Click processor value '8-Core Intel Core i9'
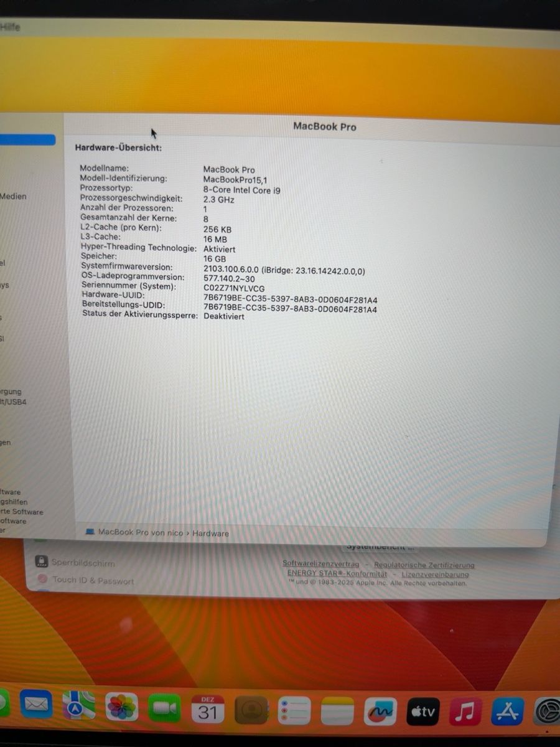560x747 pixels. tap(242, 190)
